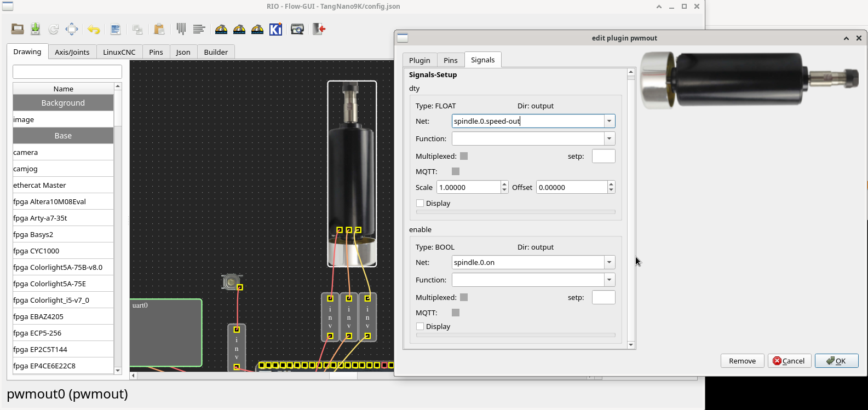
Task: Click the vertical bars alignment icon
Action: point(181,29)
